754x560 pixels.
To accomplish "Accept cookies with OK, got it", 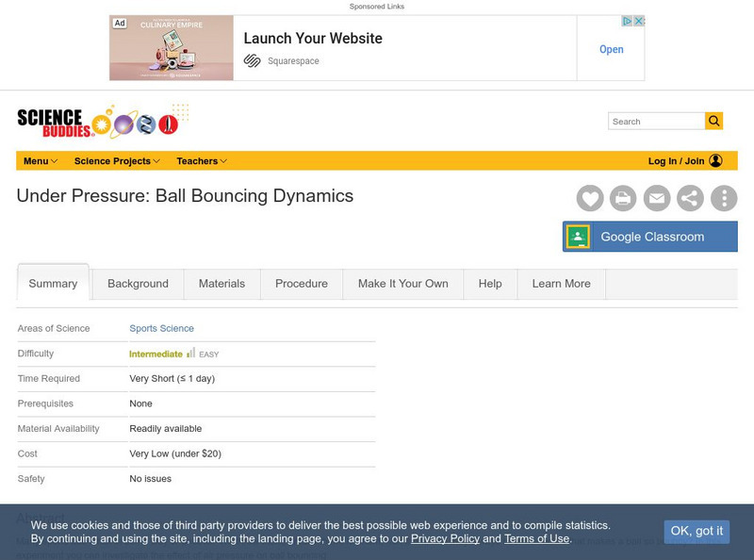I will [697, 531].
